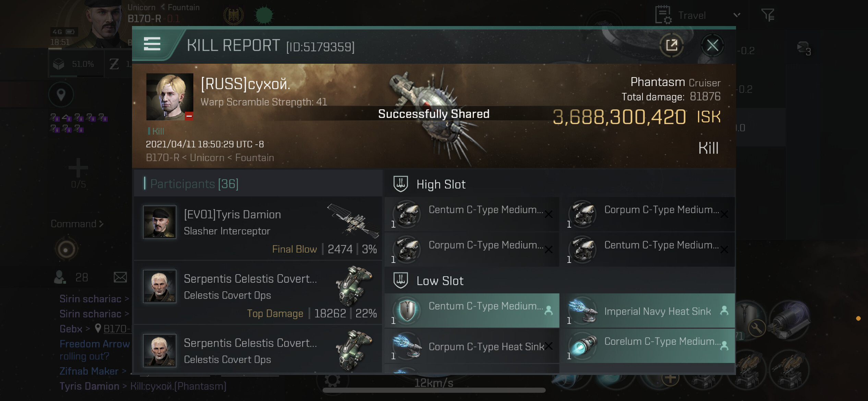868x401 pixels.
Task: Tap the location pin button
Action: tap(61, 95)
